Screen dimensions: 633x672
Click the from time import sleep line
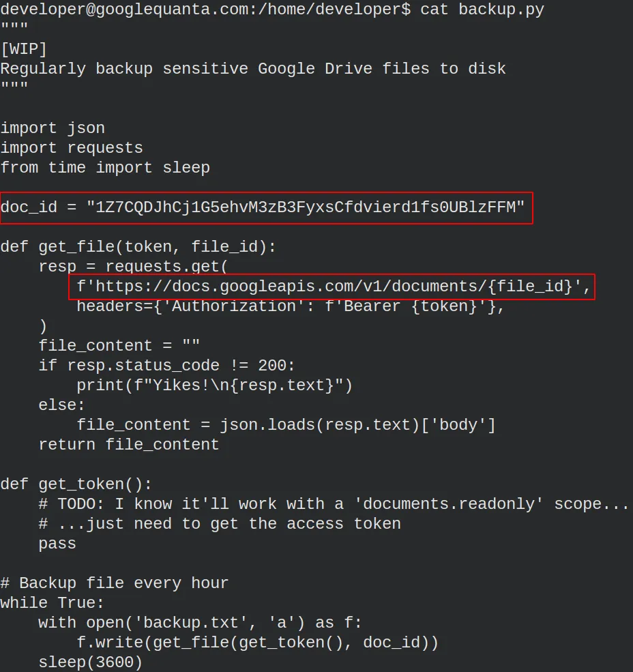coord(106,168)
